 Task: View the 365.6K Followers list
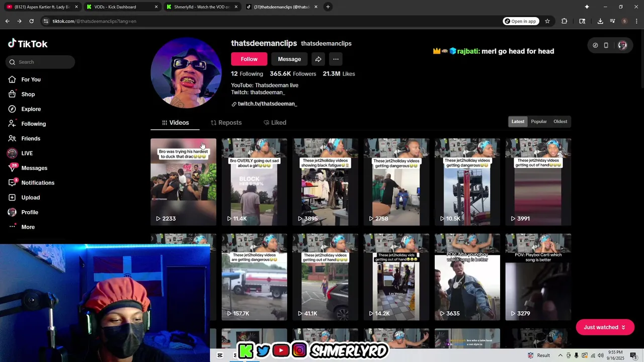click(x=293, y=74)
